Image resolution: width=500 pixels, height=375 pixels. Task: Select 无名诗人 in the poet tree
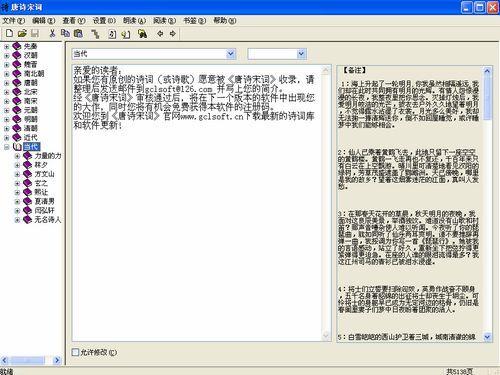(48, 220)
